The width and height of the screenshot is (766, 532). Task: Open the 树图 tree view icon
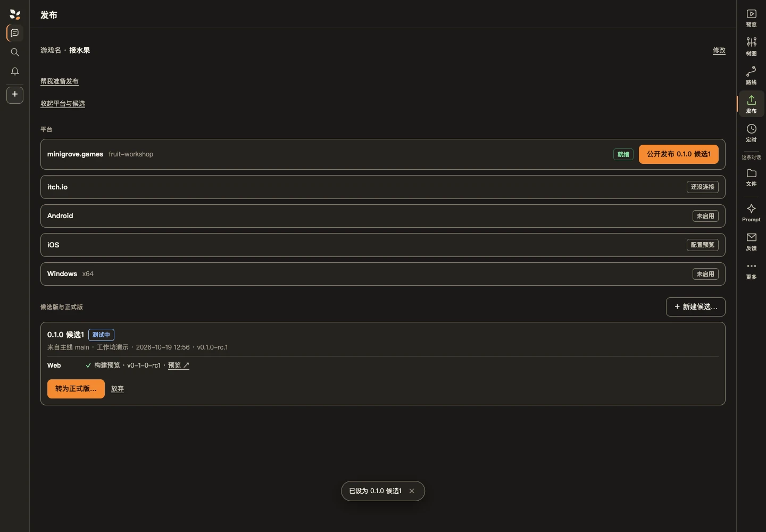tap(751, 47)
